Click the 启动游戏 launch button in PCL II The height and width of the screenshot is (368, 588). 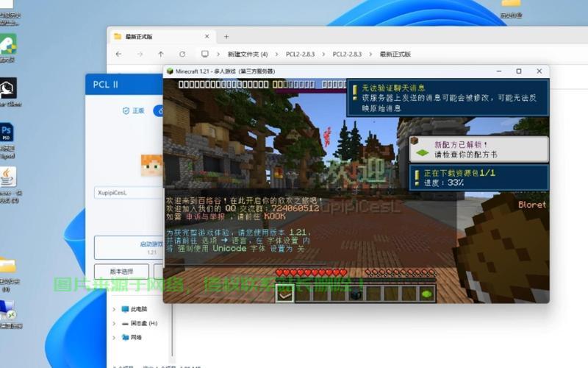[x=129, y=247]
